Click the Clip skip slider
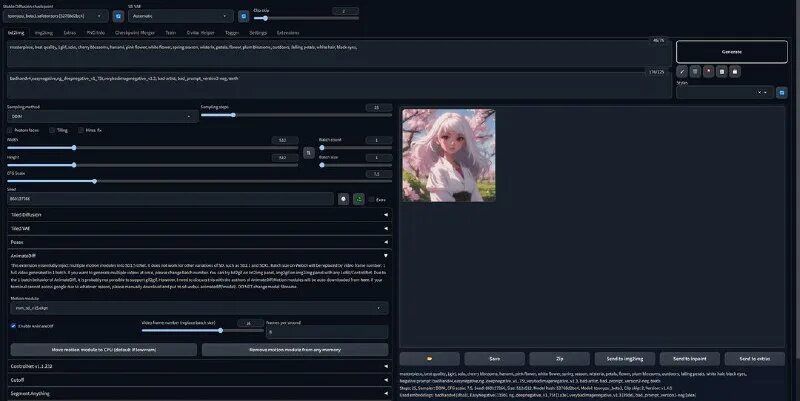This screenshot has width=800, height=401. tap(306, 18)
